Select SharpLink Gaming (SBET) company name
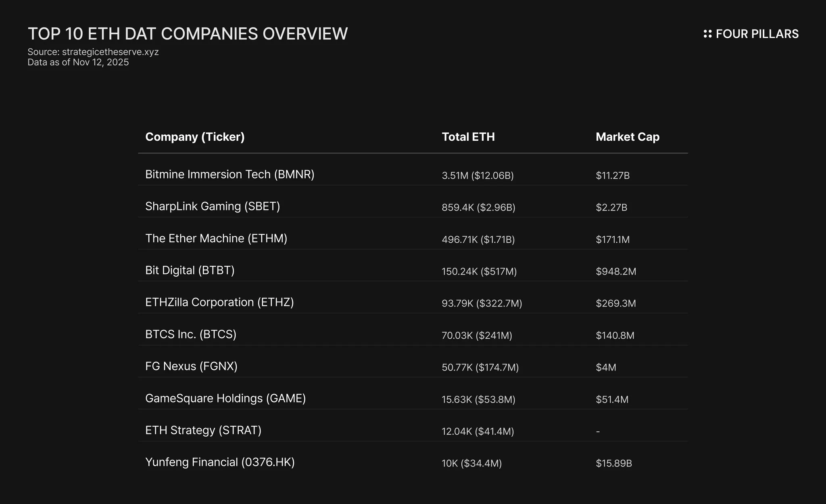 coord(212,206)
